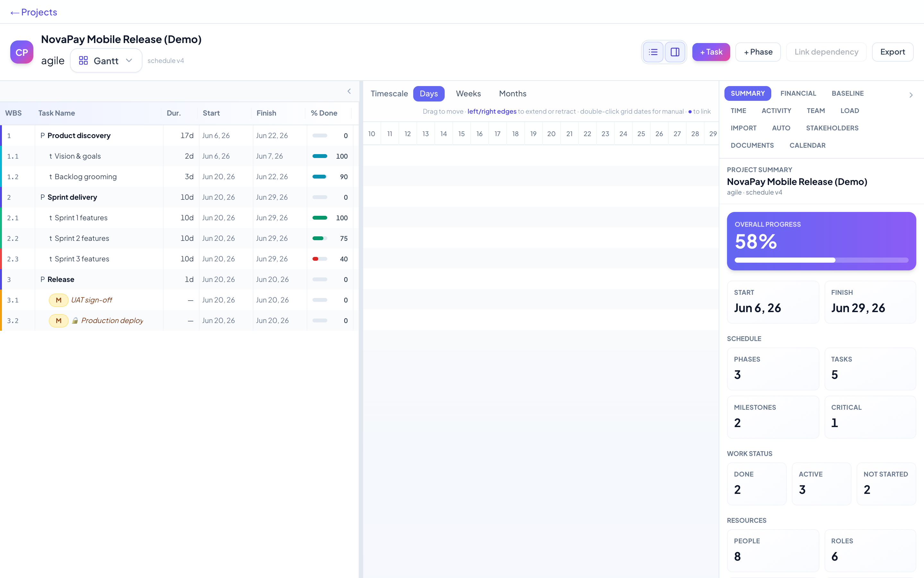The height and width of the screenshot is (578, 924).
Task: Add a new phase with +Phase
Action: point(758,52)
